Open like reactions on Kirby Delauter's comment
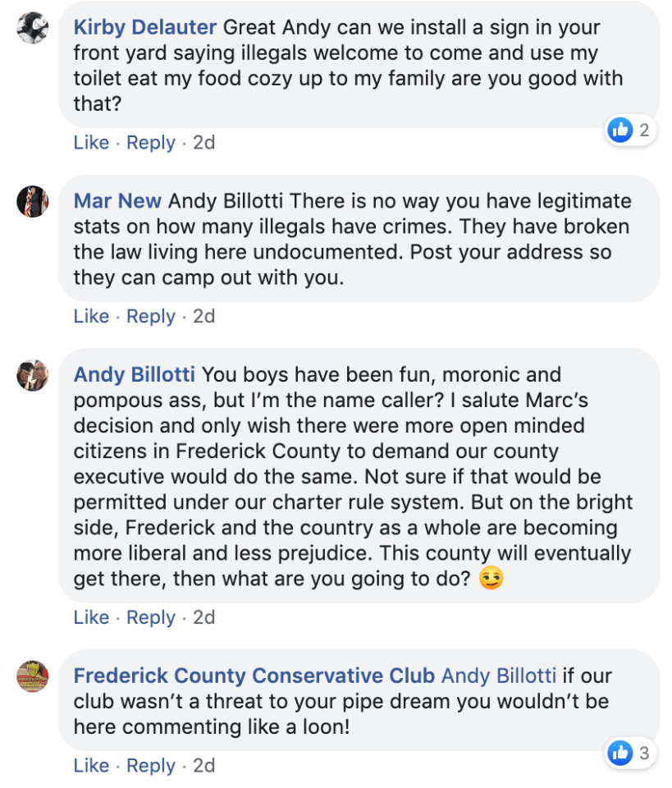The height and width of the screenshot is (788, 672). [x=631, y=130]
